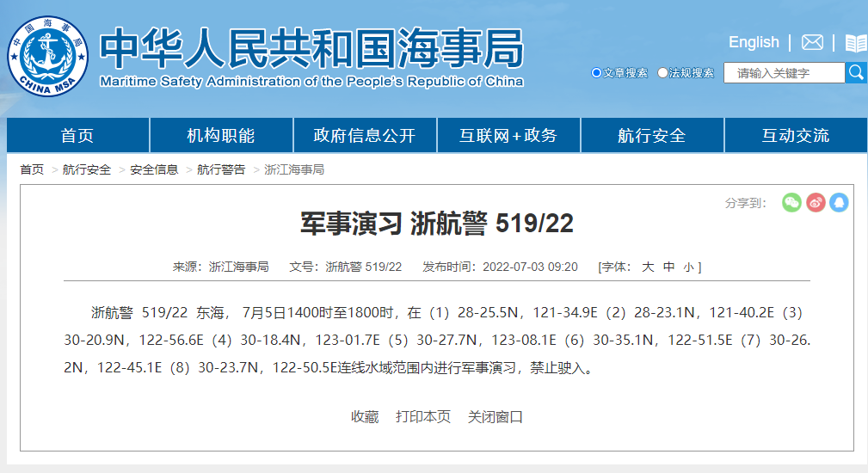Switch to the English site version
Screen dimensions: 868x473
[754, 42]
